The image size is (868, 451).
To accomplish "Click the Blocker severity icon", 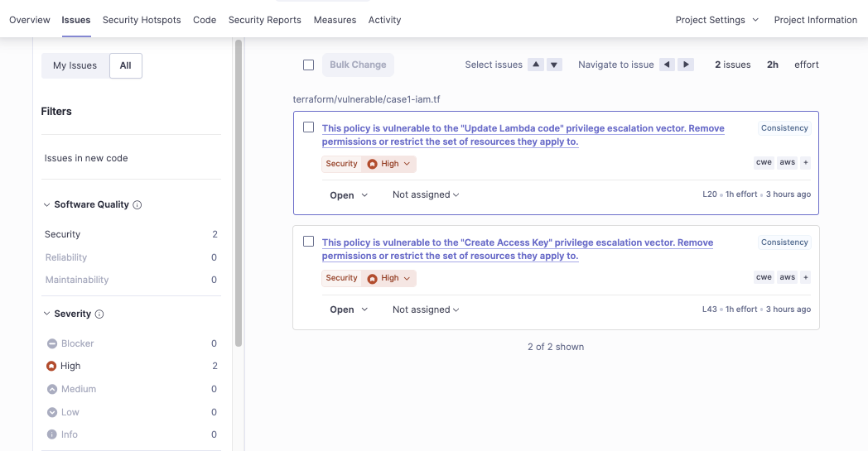I will click(x=52, y=343).
